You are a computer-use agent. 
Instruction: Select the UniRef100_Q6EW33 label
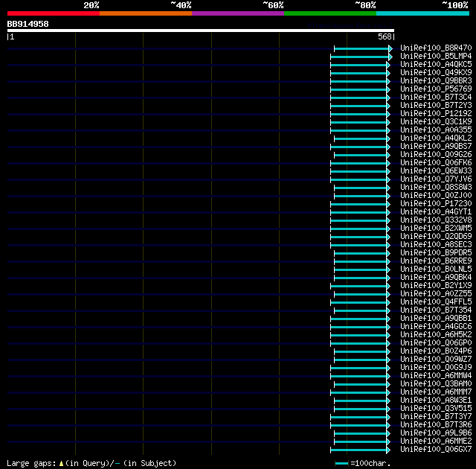pyautogui.click(x=436, y=171)
